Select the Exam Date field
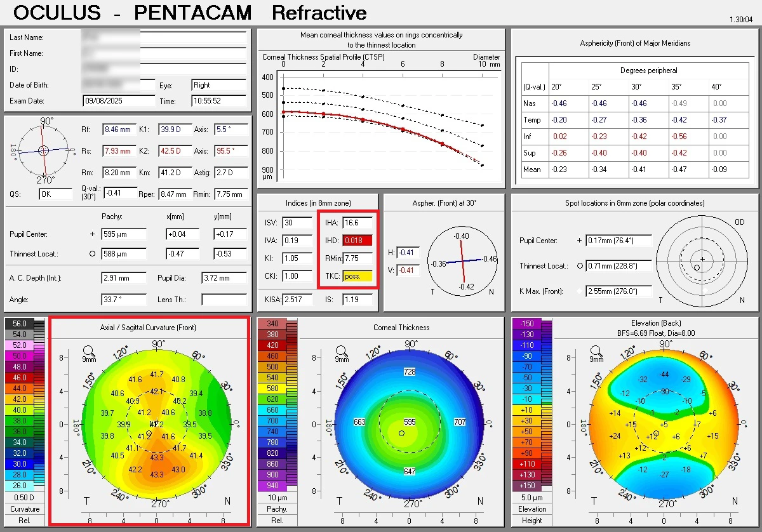This screenshot has width=762, height=532. point(119,101)
